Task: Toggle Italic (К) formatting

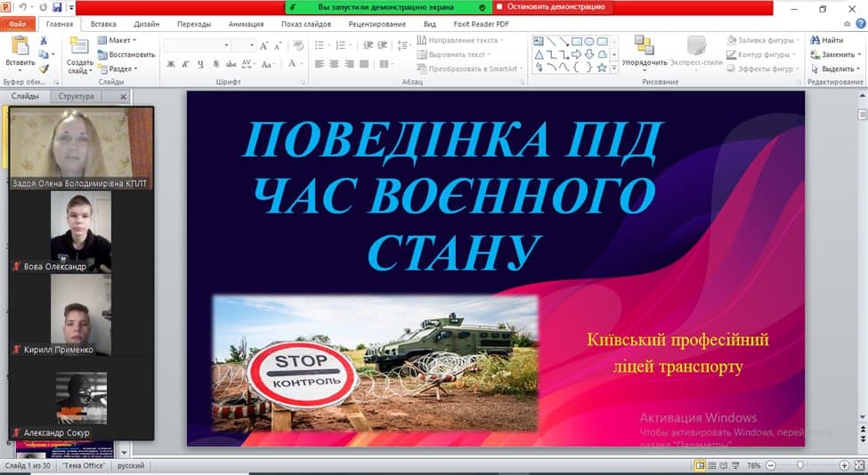Action: 185,64
